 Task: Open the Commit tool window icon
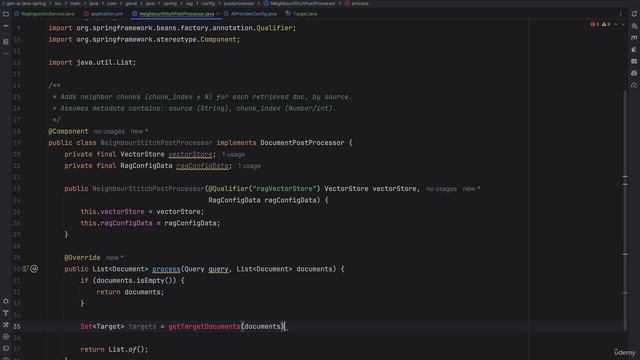pyautogui.click(x=6, y=26)
